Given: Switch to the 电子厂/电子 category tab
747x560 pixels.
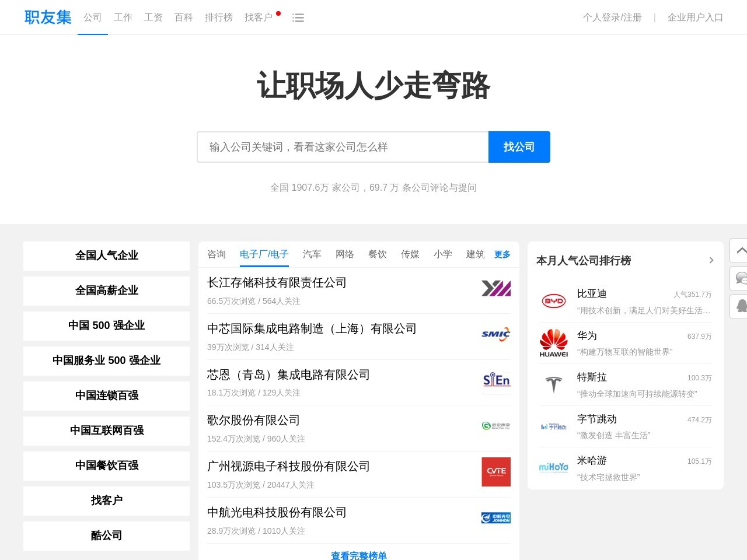Looking at the screenshot, I should (263, 254).
